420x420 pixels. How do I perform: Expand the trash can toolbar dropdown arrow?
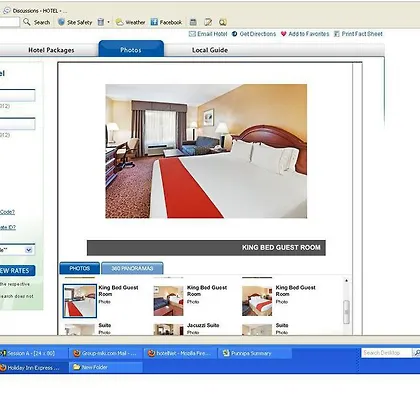108,22
